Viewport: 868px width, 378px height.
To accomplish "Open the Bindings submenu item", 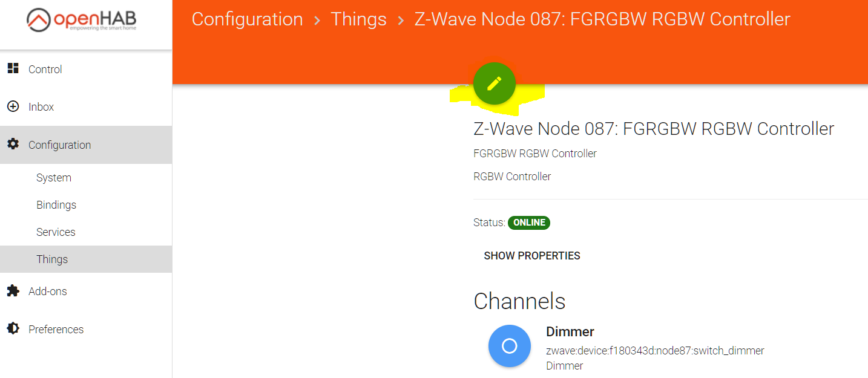I will pyautogui.click(x=56, y=205).
